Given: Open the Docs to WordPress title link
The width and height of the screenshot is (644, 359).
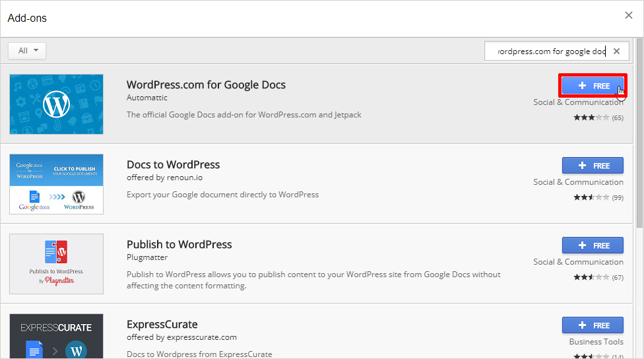Looking at the screenshot, I should point(173,164).
